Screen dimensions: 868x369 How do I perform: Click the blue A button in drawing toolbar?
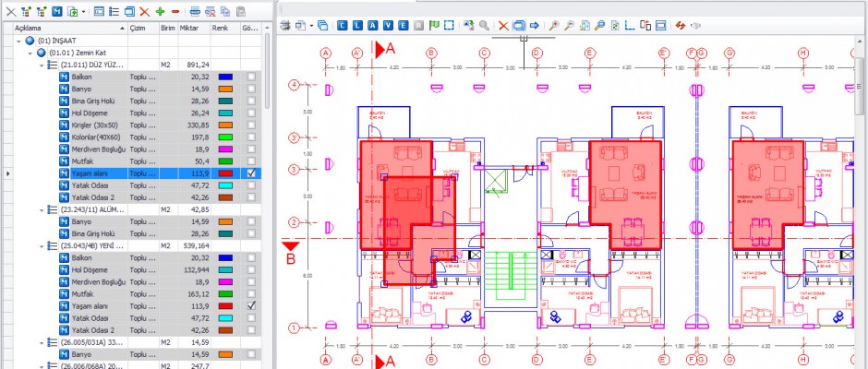click(x=373, y=26)
